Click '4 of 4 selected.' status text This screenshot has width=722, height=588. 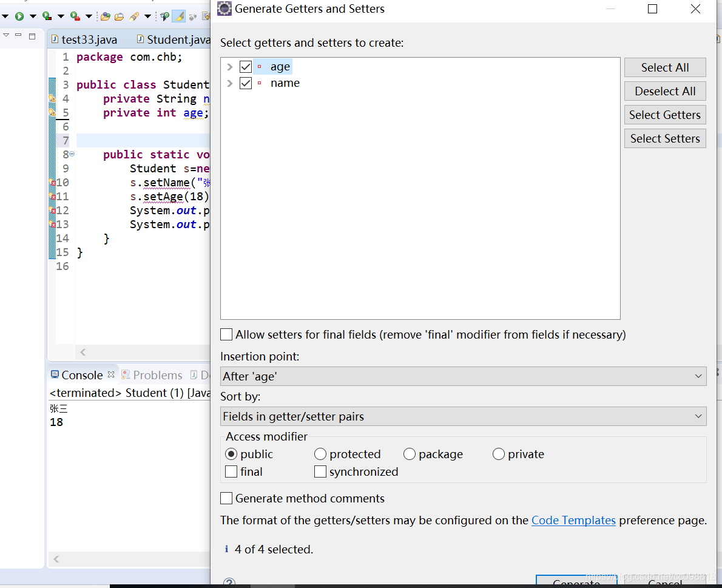coord(274,549)
